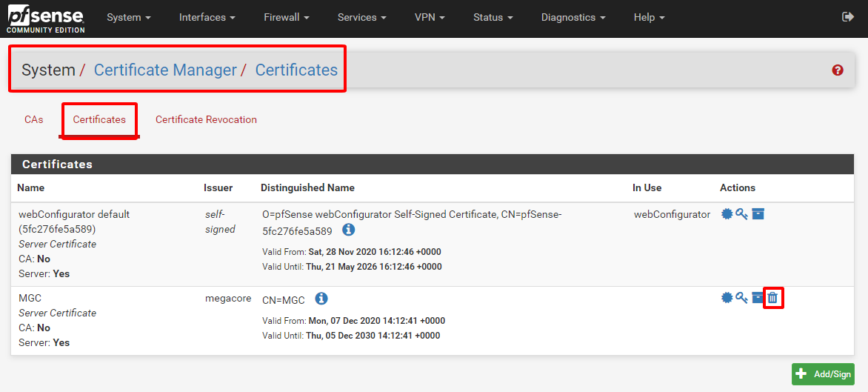This screenshot has width=868, height=392.
Task: Open the Help dropdown menu
Action: point(650,18)
